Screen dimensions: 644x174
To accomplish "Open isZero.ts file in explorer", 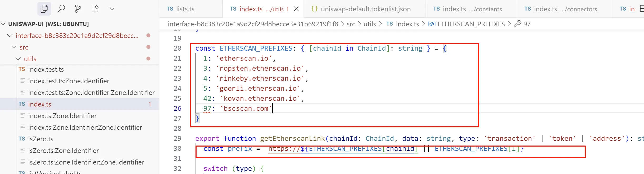I will 41,139.
